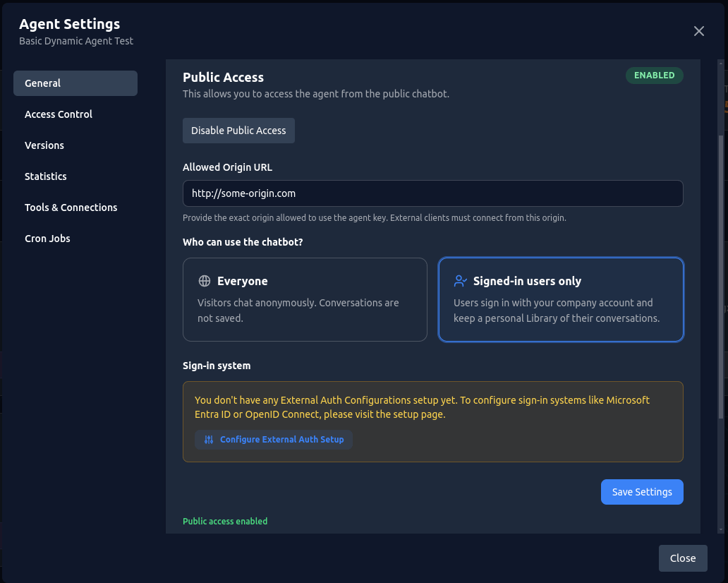Open the General settings section
728x583 pixels.
tap(75, 83)
